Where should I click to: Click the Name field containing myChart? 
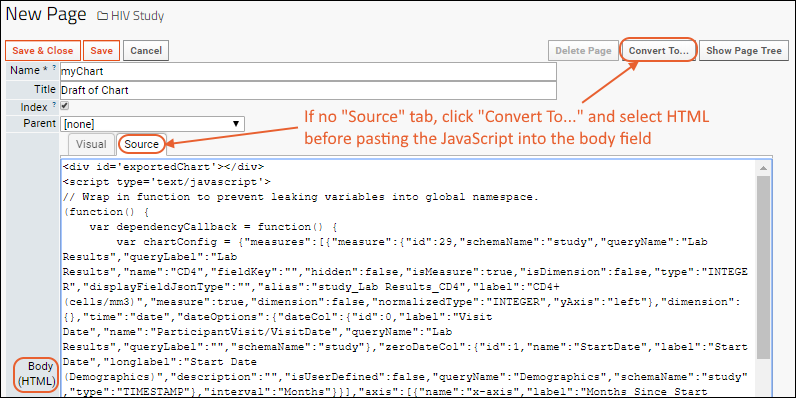tap(308, 72)
